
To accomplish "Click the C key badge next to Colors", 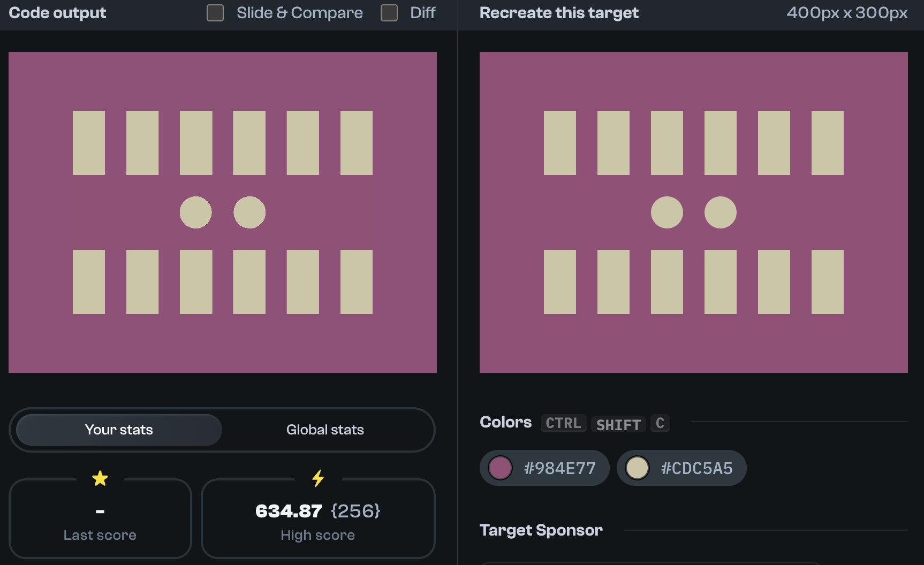I will tap(660, 423).
